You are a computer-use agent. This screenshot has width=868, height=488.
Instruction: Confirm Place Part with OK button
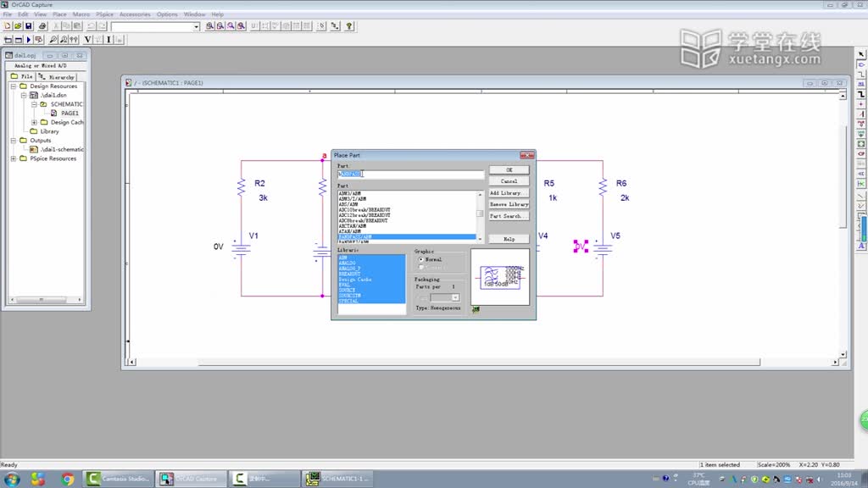click(x=509, y=169)
